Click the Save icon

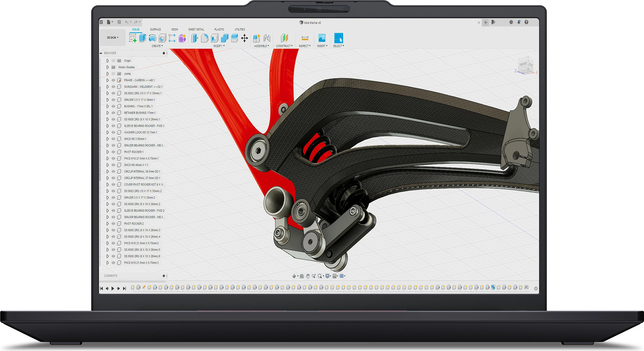pyautogui.click(x=119, y=22)
